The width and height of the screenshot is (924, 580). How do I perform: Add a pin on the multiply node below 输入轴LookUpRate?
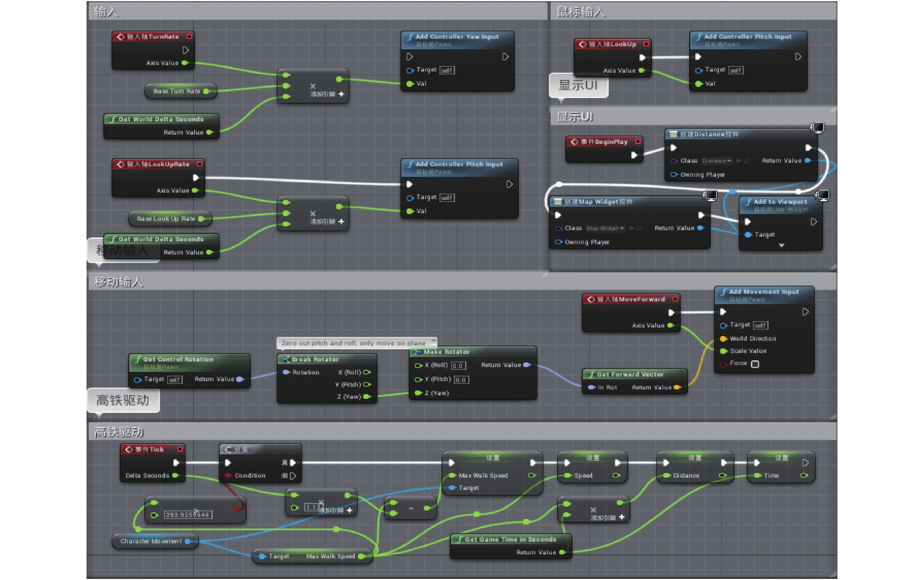click(x=341, y=221)
